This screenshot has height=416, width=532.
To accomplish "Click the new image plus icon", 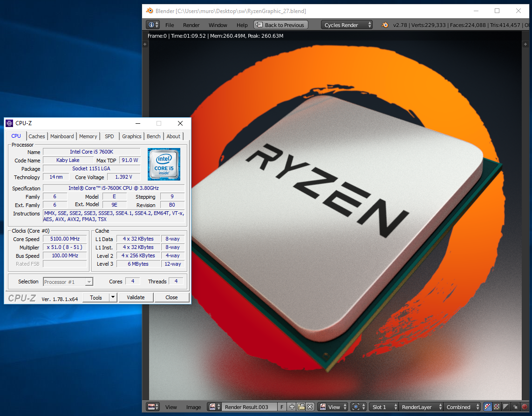I will 292,407.
